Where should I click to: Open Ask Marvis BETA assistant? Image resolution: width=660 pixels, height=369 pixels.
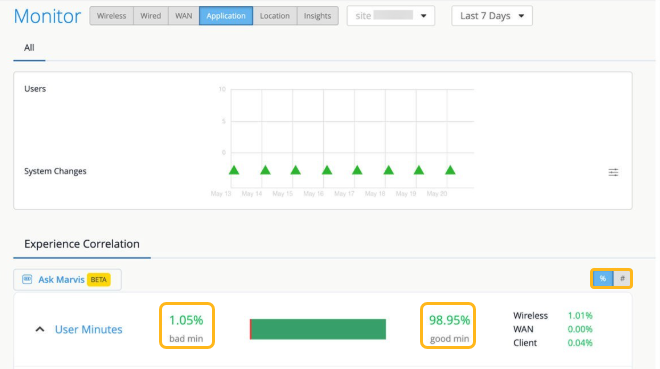[67, 280]
